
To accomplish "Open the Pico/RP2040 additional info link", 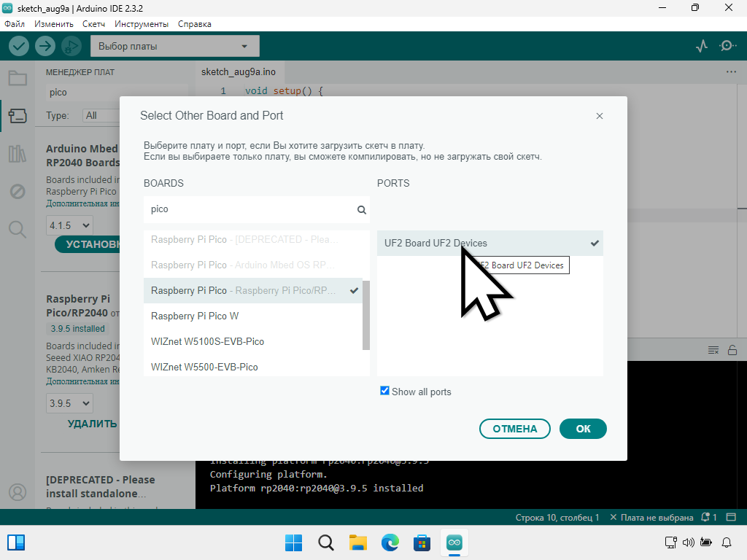I will pos(83,381).
